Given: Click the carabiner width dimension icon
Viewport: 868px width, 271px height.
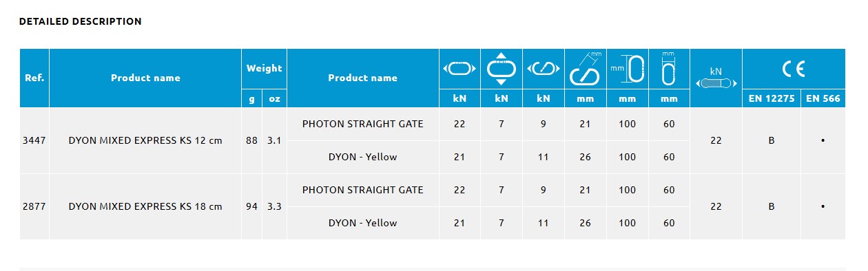Looking at the screenshot, I should [x=668, y=68].
